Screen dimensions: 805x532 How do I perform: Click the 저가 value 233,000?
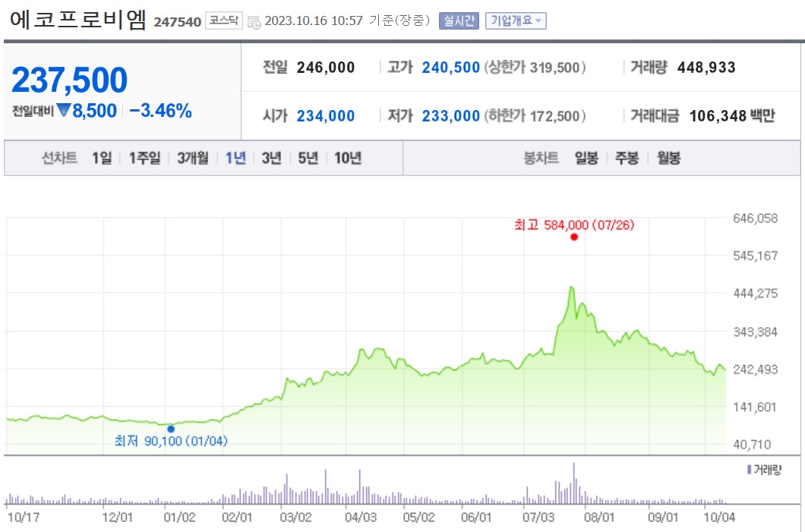pyautogui.click(x=451, y=116)
